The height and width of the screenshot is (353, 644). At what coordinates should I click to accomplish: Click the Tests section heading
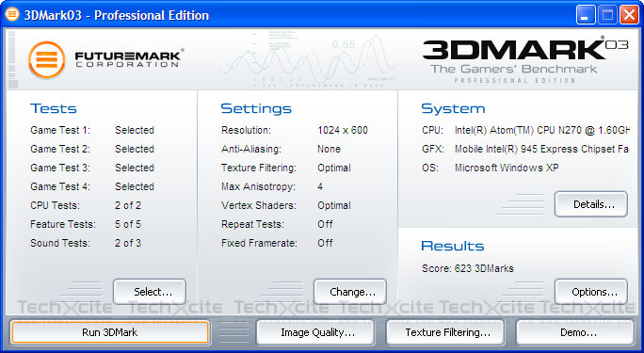tap(54, 108)
